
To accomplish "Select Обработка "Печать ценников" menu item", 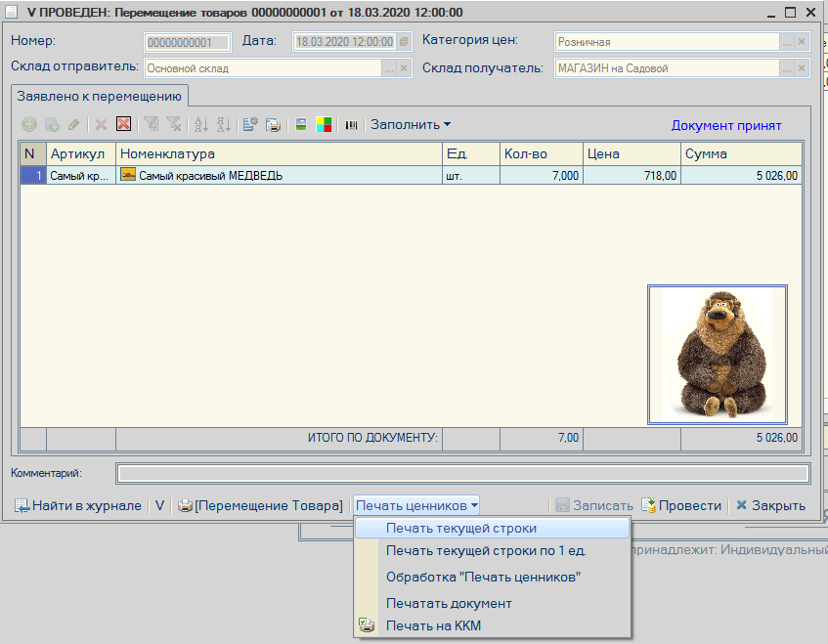I will [492, 577].
